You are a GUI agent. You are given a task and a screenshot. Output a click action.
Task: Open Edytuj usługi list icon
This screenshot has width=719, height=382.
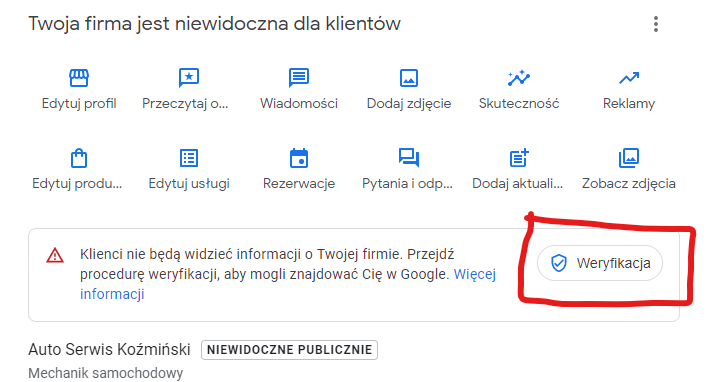[x=189, y=158]
